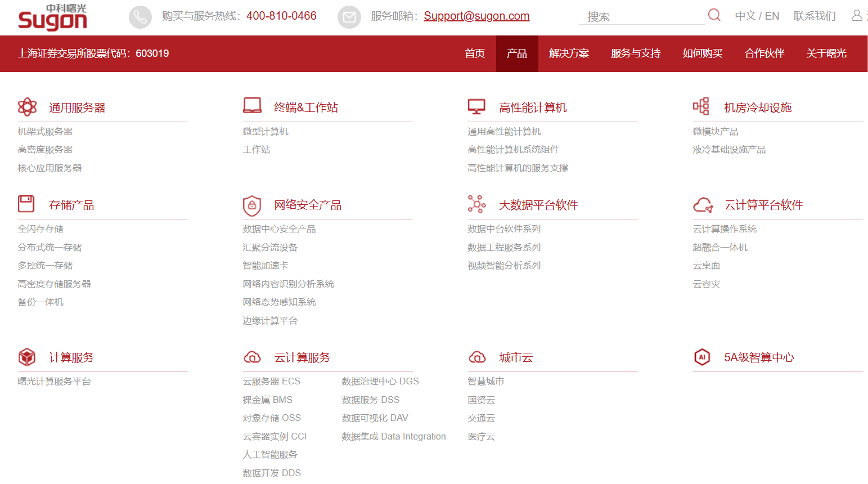Open 通用高性能计算机 link
The image size is (868, 484).
point(504,131)
